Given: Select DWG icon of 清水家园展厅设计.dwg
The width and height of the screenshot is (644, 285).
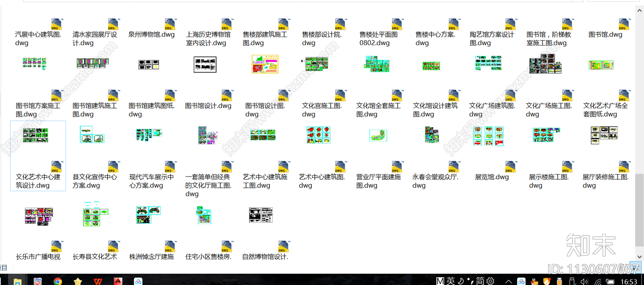Looking at the screenshot, I should 113,24.
